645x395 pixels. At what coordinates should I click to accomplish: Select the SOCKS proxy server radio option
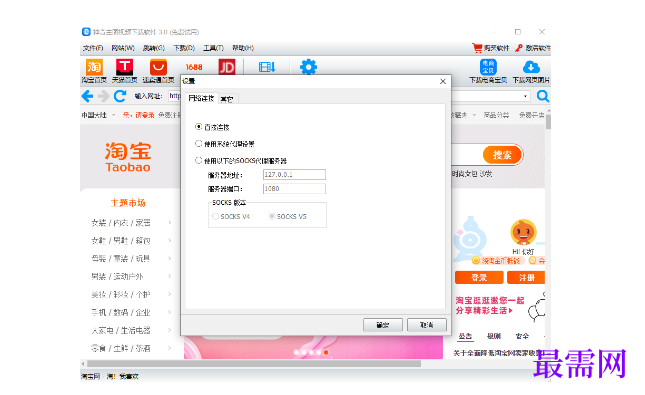click(198, 160)
